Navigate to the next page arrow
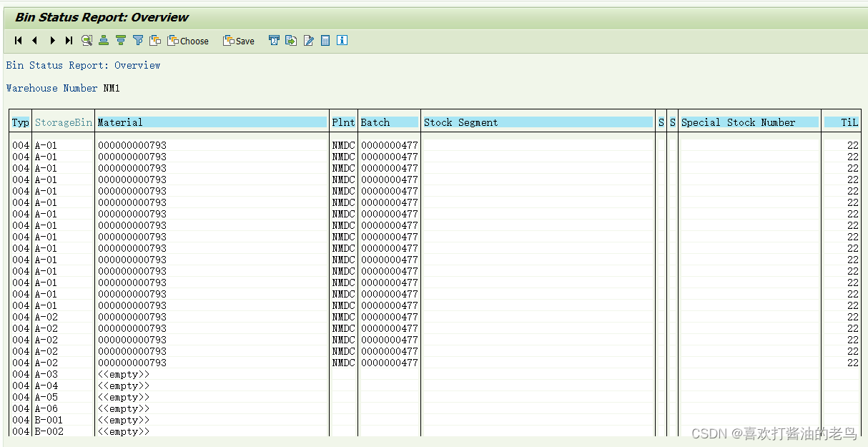This screenshot has width=868, height=447. [x=52, y=41]
